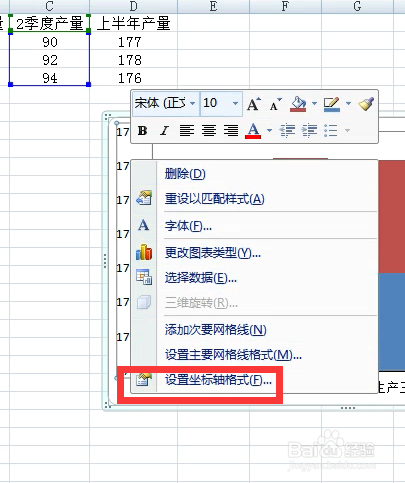Select cell with value 178

(x=133, y=60)
